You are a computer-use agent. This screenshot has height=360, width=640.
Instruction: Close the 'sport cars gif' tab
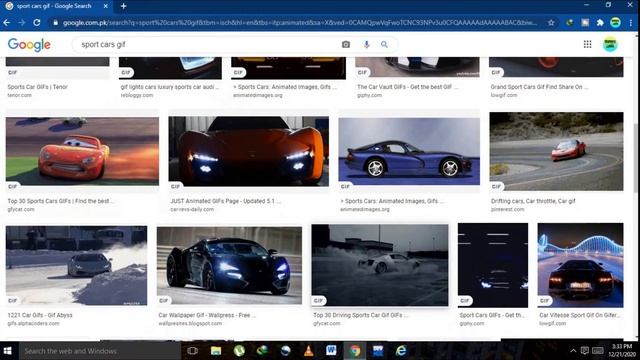[x=105, y=6]
